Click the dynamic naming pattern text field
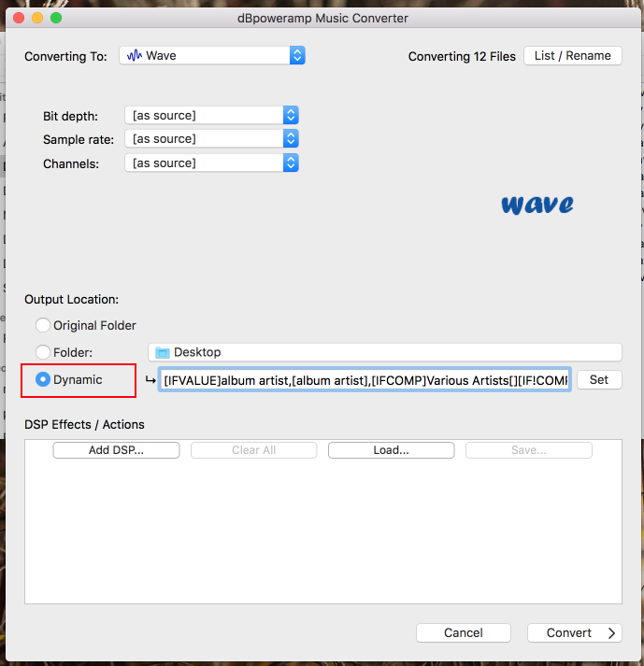The height and width of the screenshot is (666, 644). pos(365,380)
